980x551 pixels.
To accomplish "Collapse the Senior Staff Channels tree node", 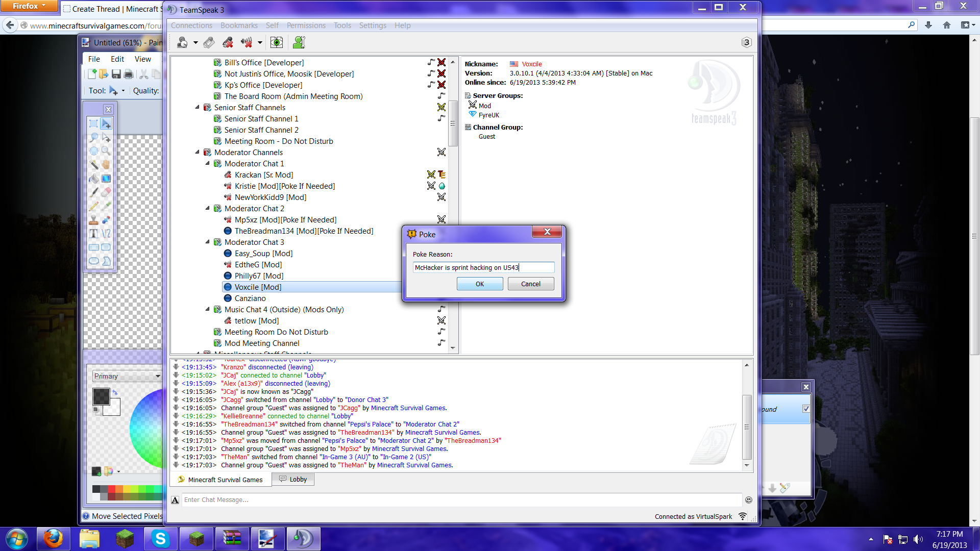I will click(x=198, y=107).
